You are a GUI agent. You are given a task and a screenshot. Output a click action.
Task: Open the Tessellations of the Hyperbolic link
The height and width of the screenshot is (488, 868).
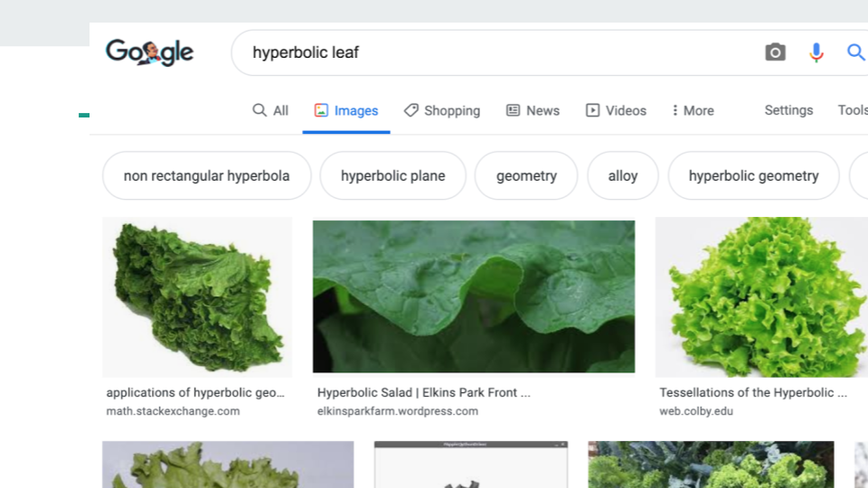pos(752,393)
